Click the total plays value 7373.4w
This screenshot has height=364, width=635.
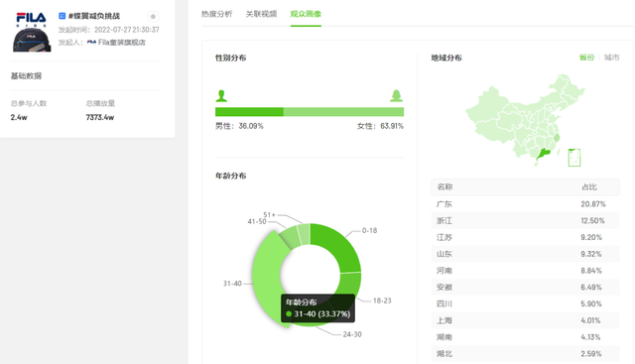point(99,117)
